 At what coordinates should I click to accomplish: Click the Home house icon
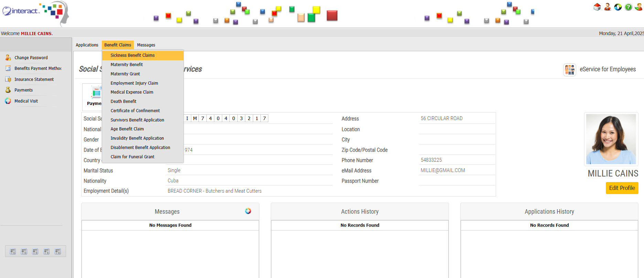click(597, 7)
